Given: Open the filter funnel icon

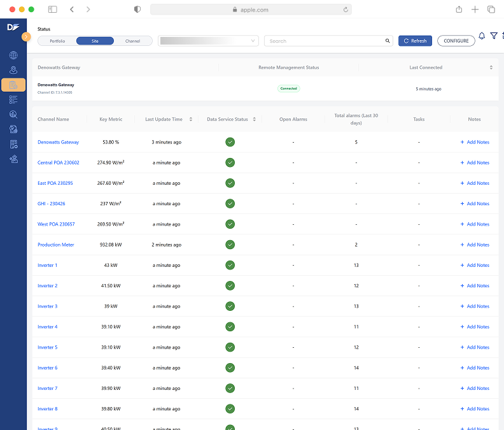Looking at the screenshot, I should [494, 36].
